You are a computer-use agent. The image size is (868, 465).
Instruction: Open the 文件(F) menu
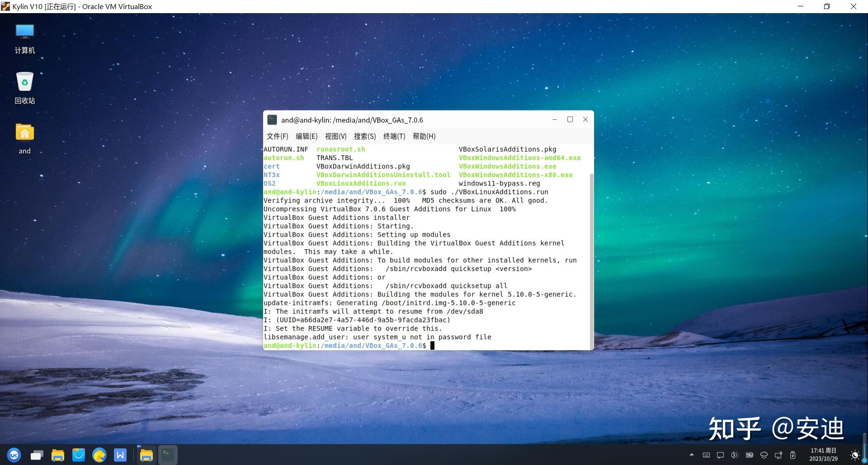(x=277, y=136)
